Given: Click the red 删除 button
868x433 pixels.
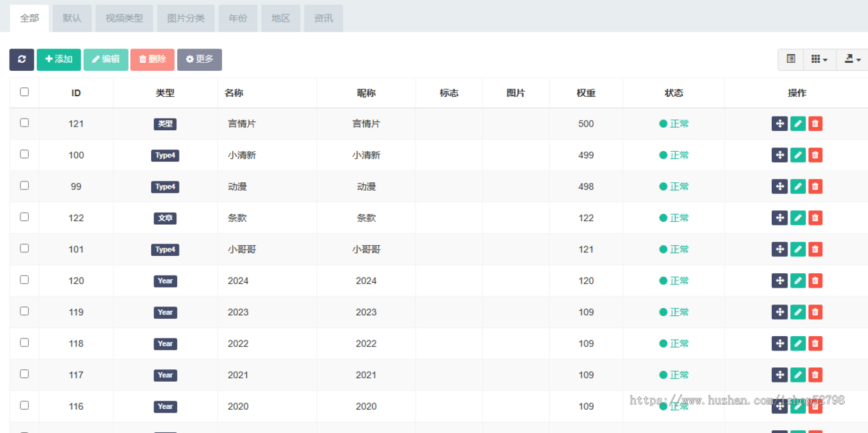Looking at the screenshot, I should click(x=153, y=59).
